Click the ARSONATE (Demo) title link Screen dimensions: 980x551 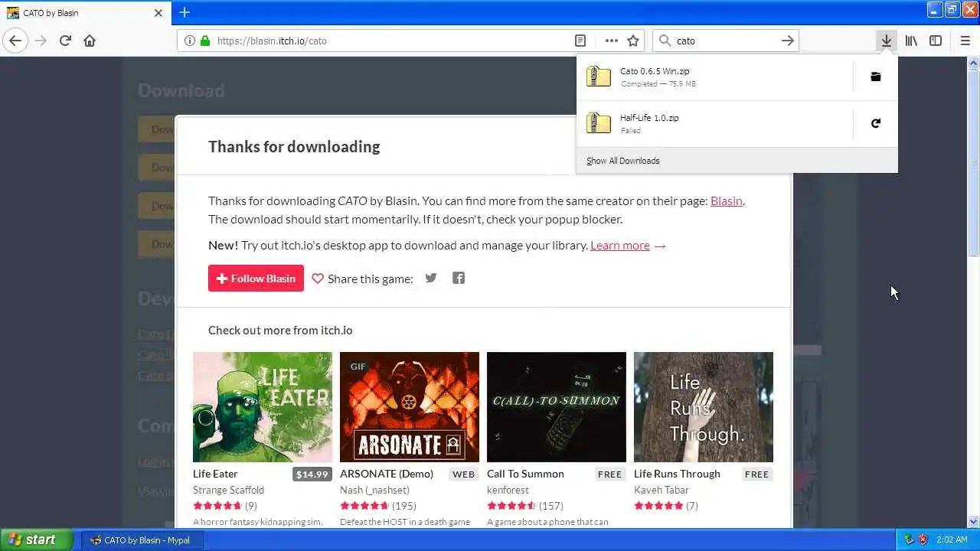pyautogui.click(x=387, y=474)
